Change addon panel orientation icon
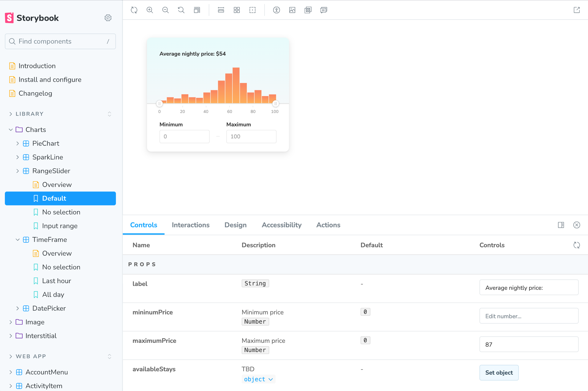The height and width of the screenshot is (391, 588). (x=561, y=225)
